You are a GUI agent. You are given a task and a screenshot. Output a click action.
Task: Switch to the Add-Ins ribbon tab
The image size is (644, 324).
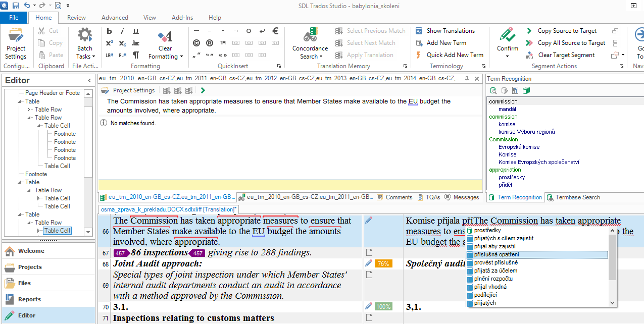click(182, 17)
